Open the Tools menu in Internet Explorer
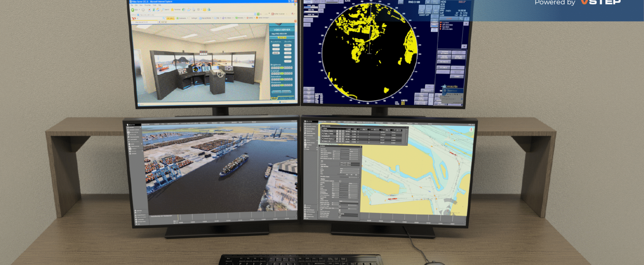 [154, 5]
